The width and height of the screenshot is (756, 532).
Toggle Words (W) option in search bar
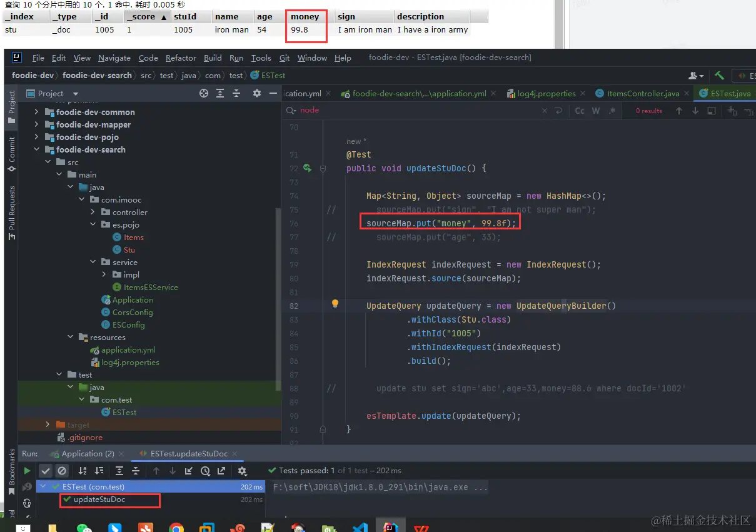(x=596, y=111)
